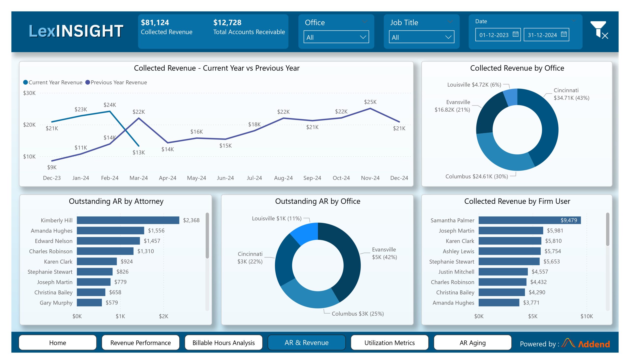Open the Utilization Metrics page
630x364 pixels.
point(390,343)
